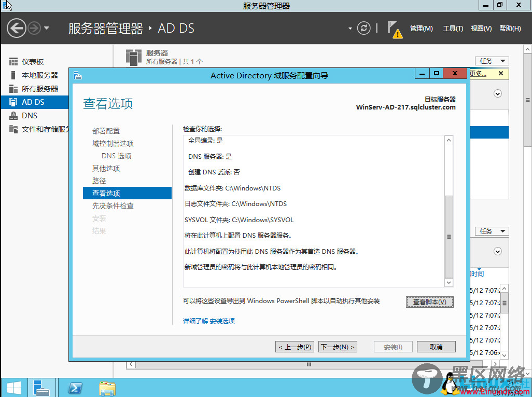532x397 pixels.
Task: Open the notifications flag with warning
Action: (x=395, y=30)
